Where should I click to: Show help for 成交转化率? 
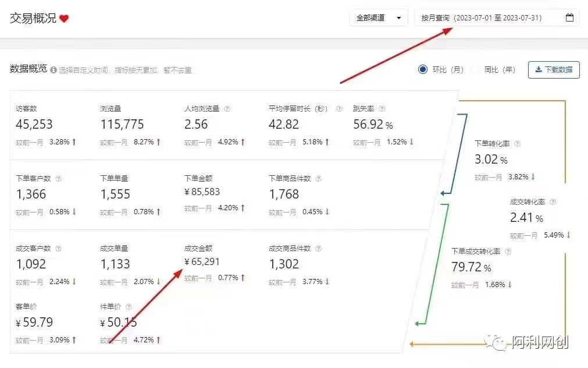tap(553, 201)
